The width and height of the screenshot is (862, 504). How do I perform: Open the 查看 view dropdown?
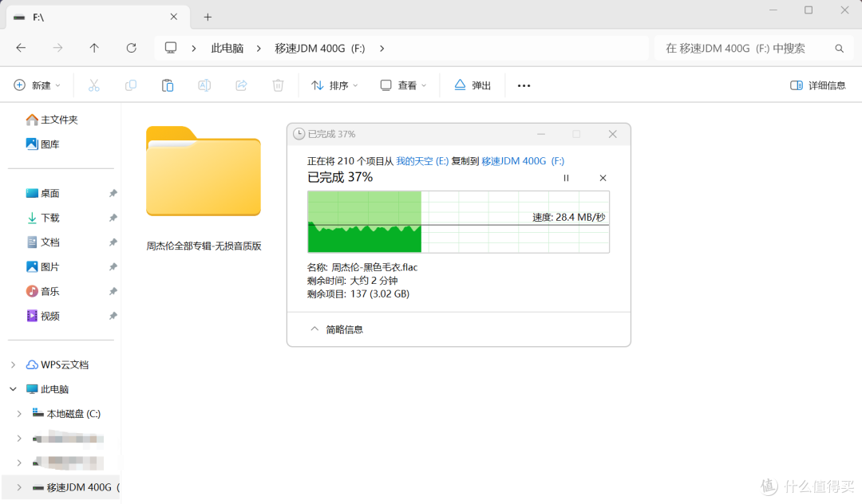pyautogui.click(x=404, y=85)
